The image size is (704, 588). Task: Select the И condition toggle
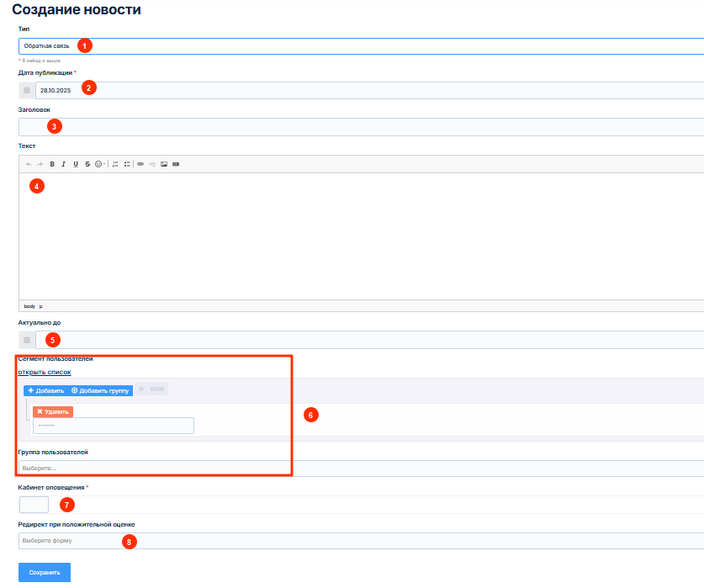(141, 389)
